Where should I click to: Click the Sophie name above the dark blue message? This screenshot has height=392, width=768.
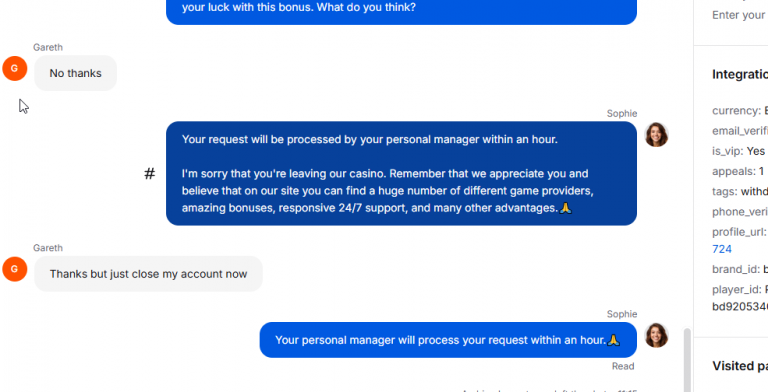pos(622,114)
